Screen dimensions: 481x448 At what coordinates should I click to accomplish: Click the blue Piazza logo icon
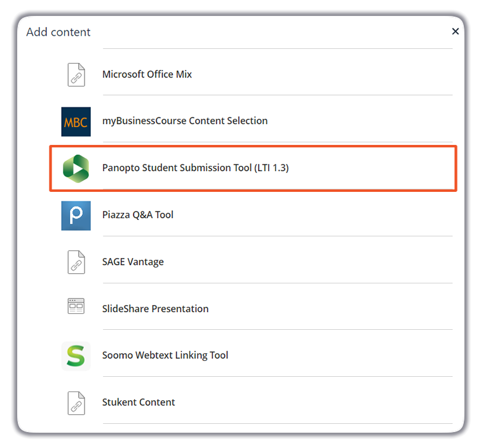click(76, 215)
